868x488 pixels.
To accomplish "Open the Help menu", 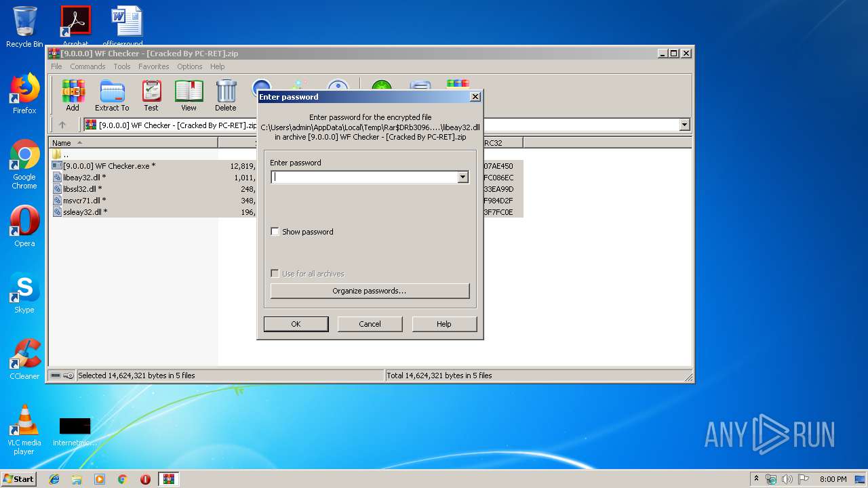I will tap(218, 66).
